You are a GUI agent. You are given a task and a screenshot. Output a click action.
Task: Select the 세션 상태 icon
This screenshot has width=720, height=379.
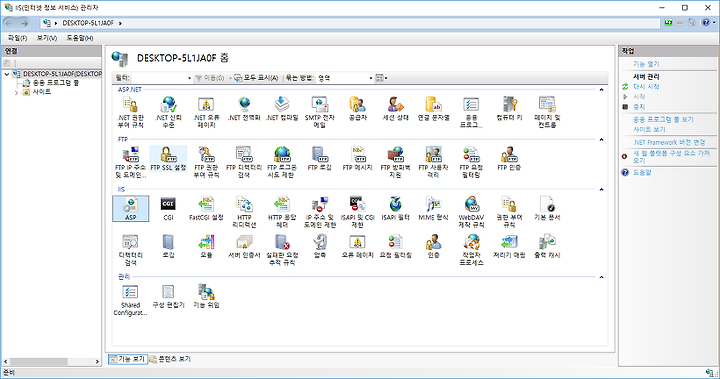(395, 109)
